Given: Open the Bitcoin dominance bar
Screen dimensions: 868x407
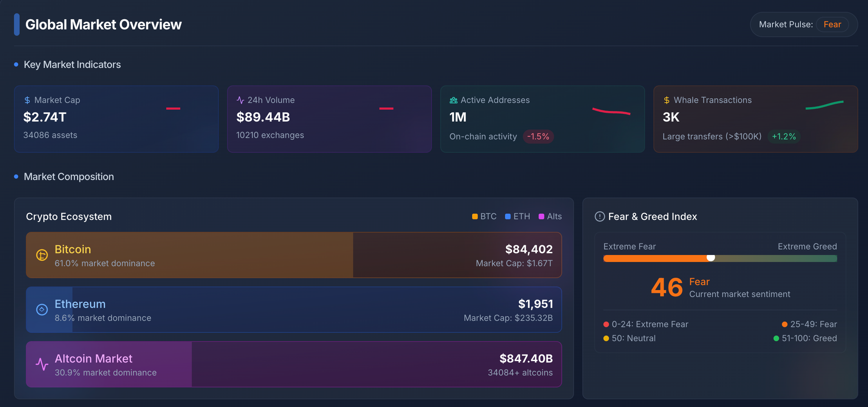Looking at the screenshot, I should (x=294, y=255).
